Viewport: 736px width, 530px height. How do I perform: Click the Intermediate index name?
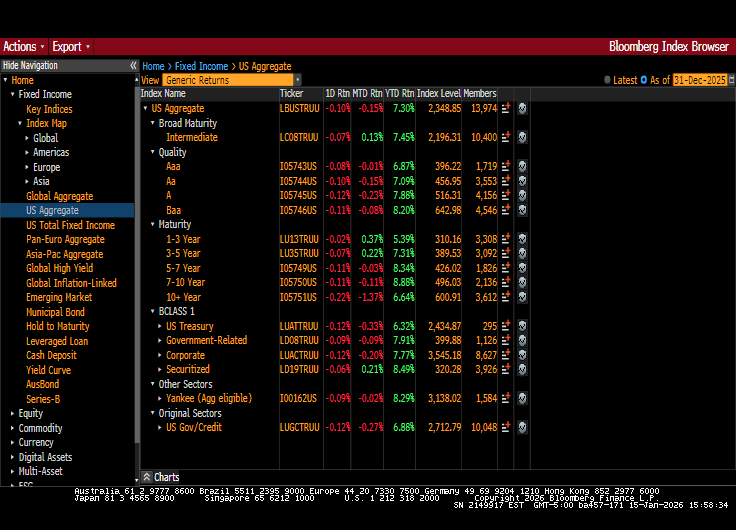point(192,138)
